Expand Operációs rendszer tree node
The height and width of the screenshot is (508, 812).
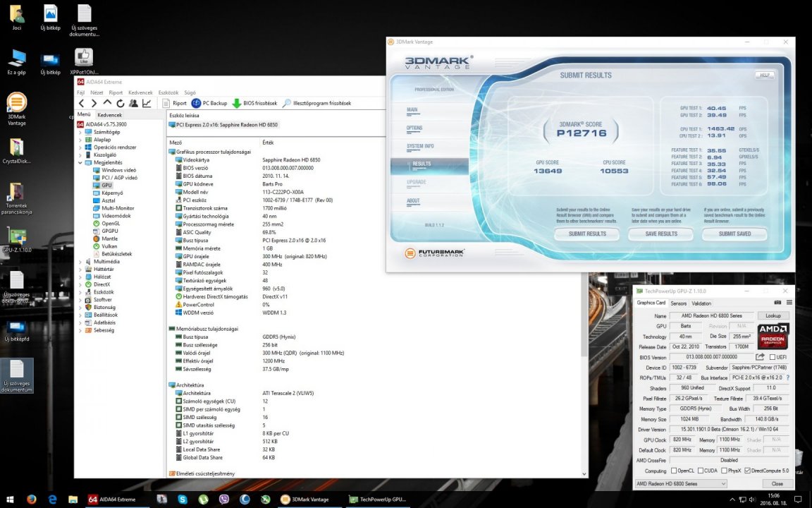[x=80, y=147]
